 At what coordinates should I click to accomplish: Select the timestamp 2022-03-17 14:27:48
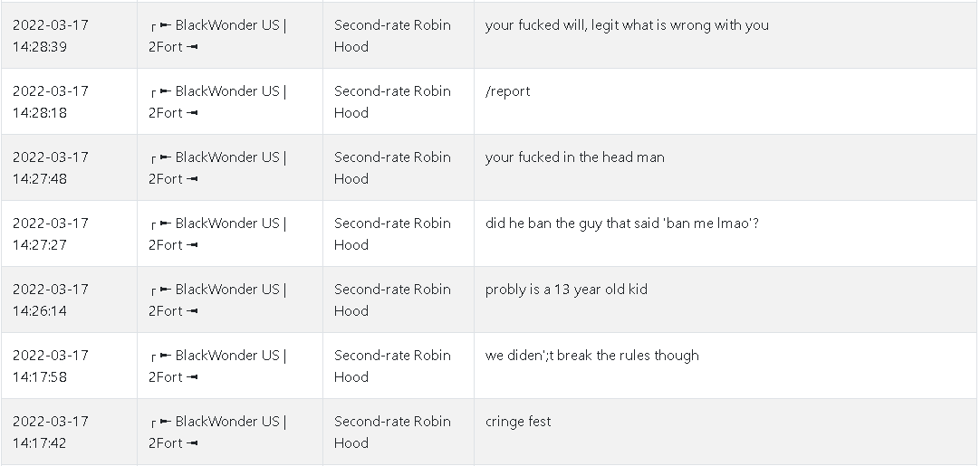click(x=51, y=167)
